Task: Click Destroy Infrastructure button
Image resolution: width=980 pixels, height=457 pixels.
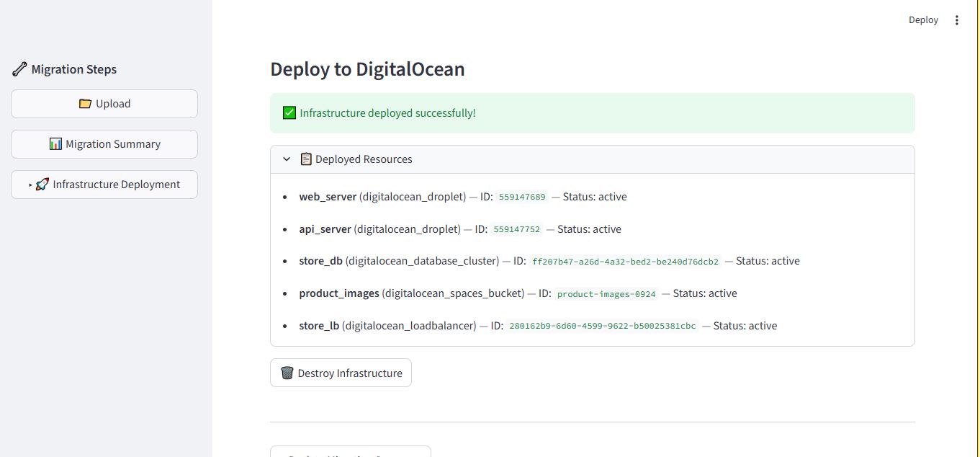Action: click(341, 373)
